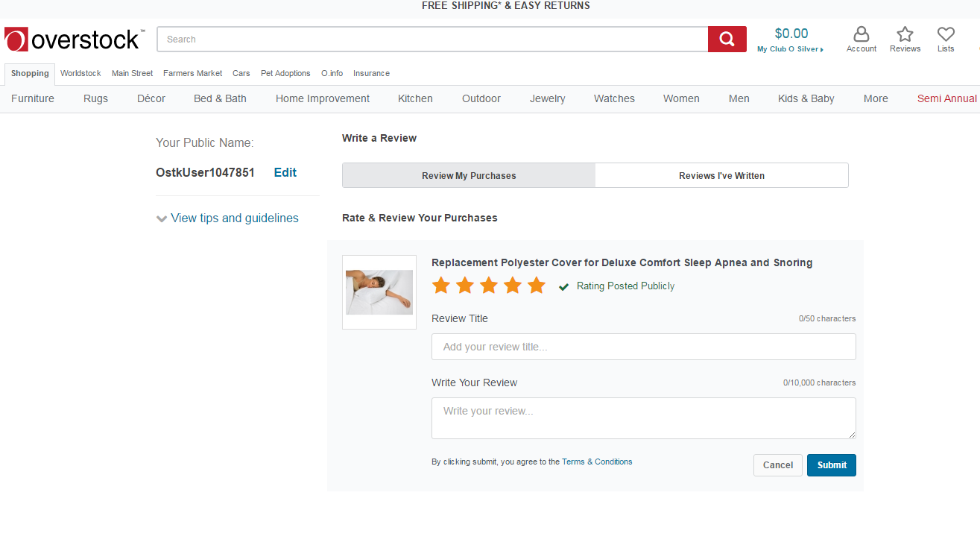Click the Overstock logo
Viewport: 980px width, 551px height.
pyautogui.click(x=73, y=40)
